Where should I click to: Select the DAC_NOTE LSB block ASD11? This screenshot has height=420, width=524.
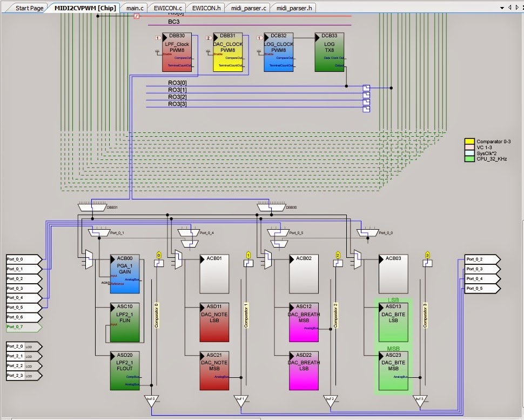tap(214, 322)
